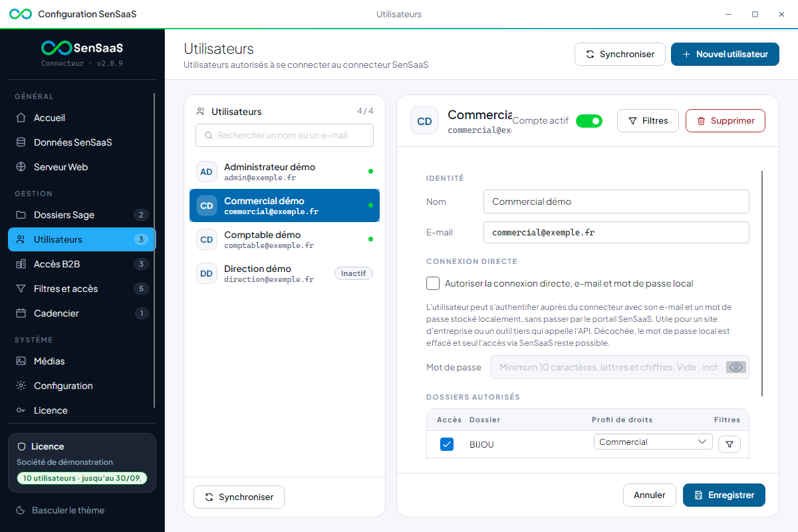798x532 pixels.
Task: Open Données SenSaaS section
Action: coord(82,142)
